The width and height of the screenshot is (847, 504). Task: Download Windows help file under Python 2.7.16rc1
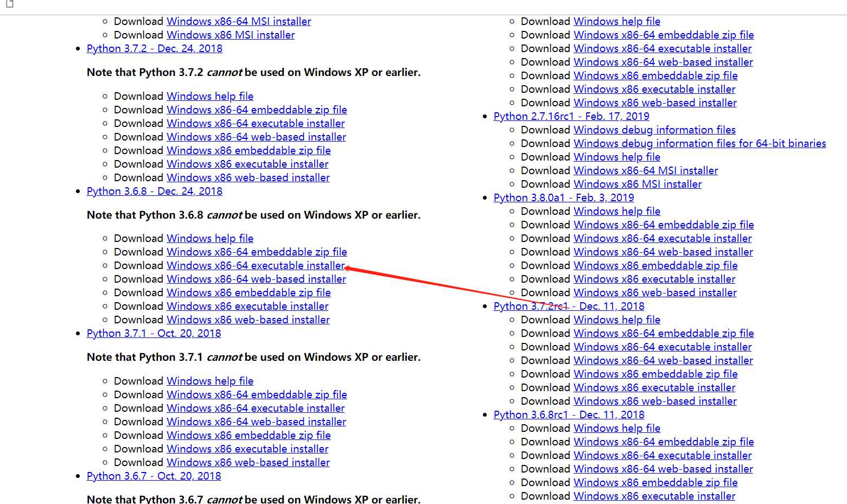click(617, 157)
